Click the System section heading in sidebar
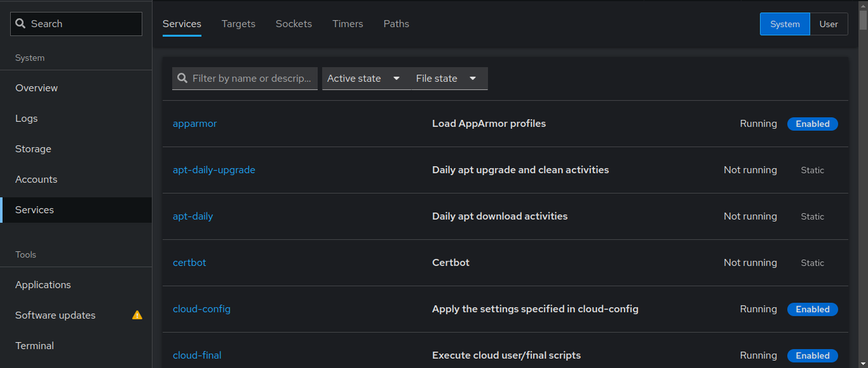 [x=30, y=58]
